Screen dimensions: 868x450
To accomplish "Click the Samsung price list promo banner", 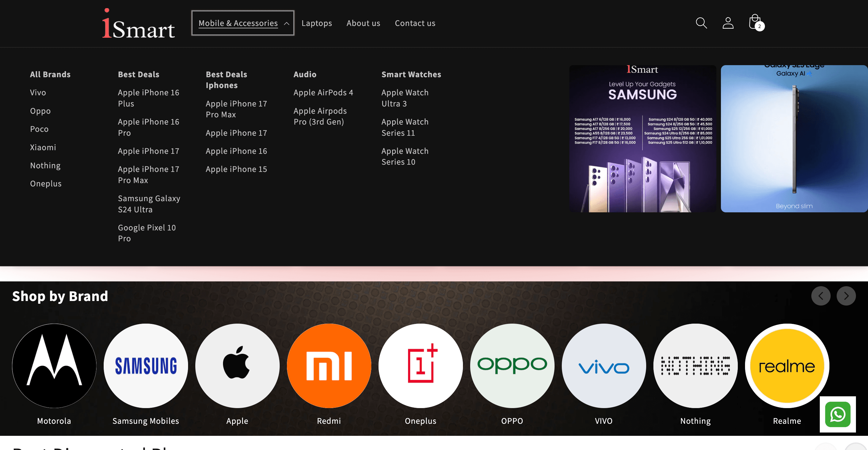I will pos(642,138).
